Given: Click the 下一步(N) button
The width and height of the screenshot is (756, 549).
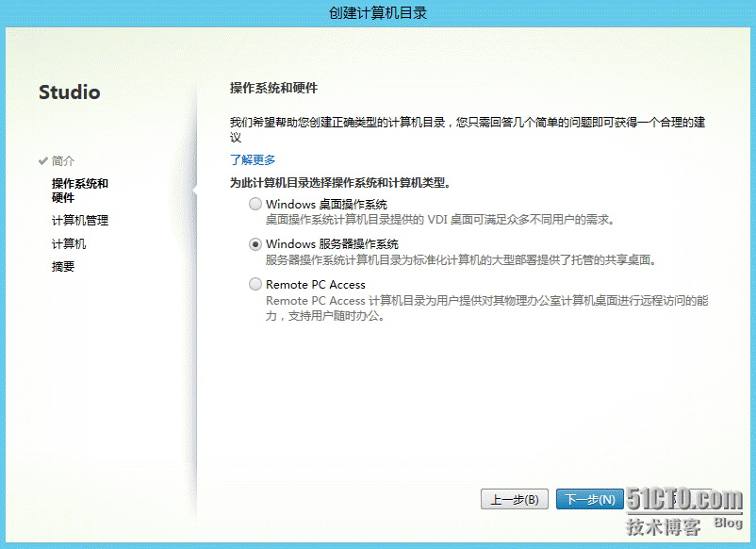Looking at the screenshot, I should (590, 499).
